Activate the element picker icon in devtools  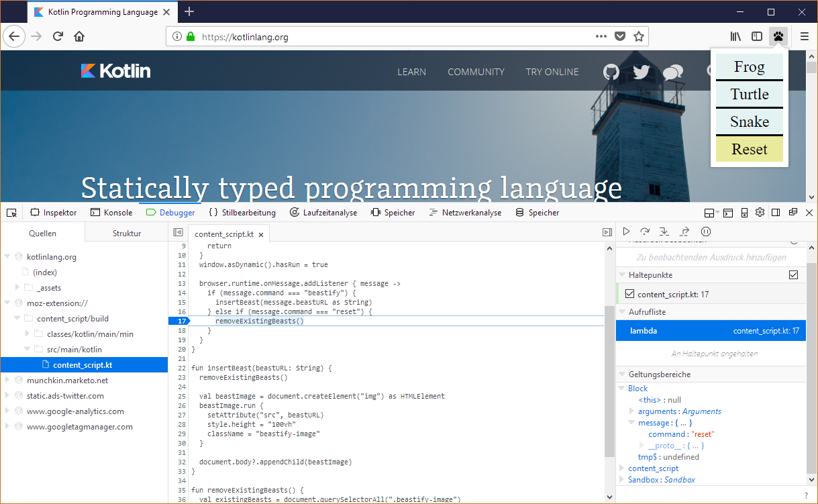click(11, 213)
